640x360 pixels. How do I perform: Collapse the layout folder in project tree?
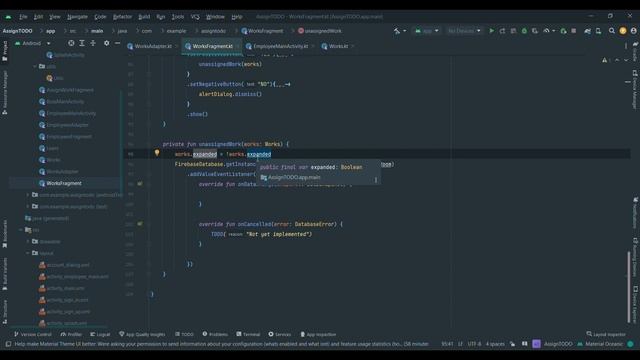[28, 253]
